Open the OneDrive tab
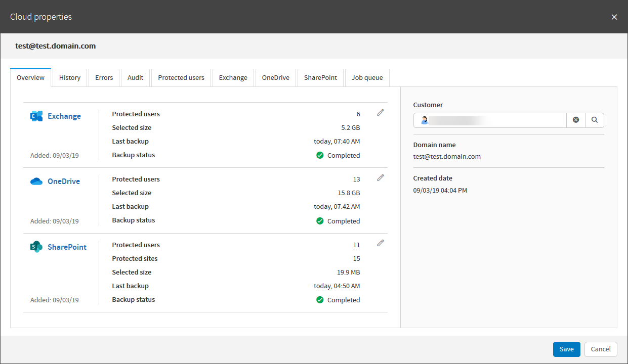This screenshot has width=628, height=364. pyautogui.click(x=276, y=78)
